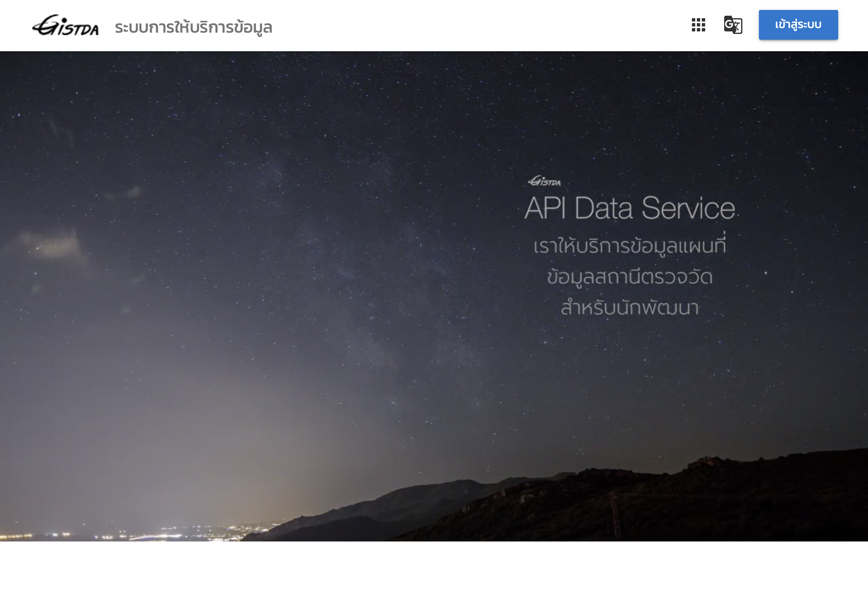This screenshot has height=601, width=868.
Task: Click the small GISTDA logo in hero banner
Action: point(544,181)
